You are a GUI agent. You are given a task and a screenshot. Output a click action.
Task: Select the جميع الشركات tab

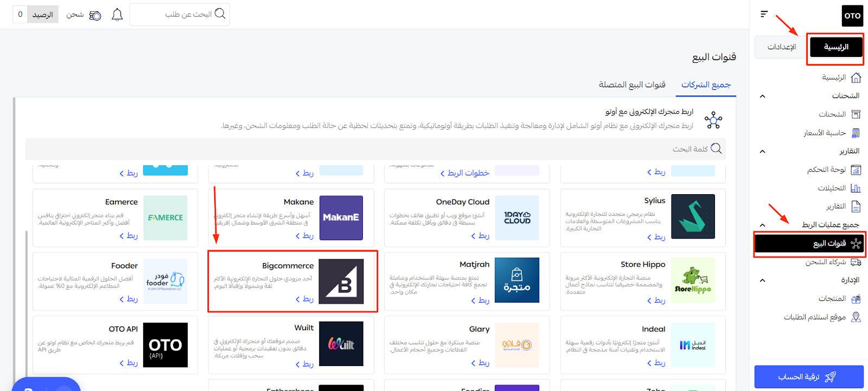[706, 85]
